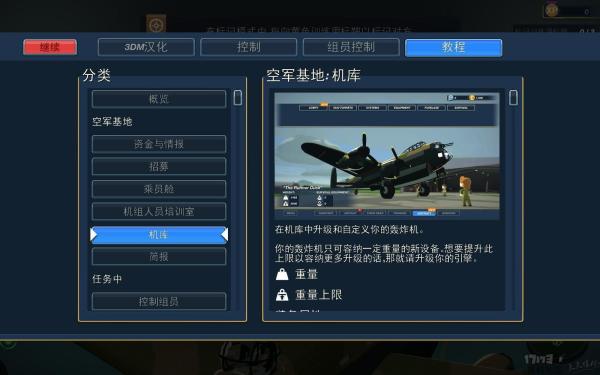Open the 机组人员培训室 entry
600x375 pixels.
click(159, 212)
